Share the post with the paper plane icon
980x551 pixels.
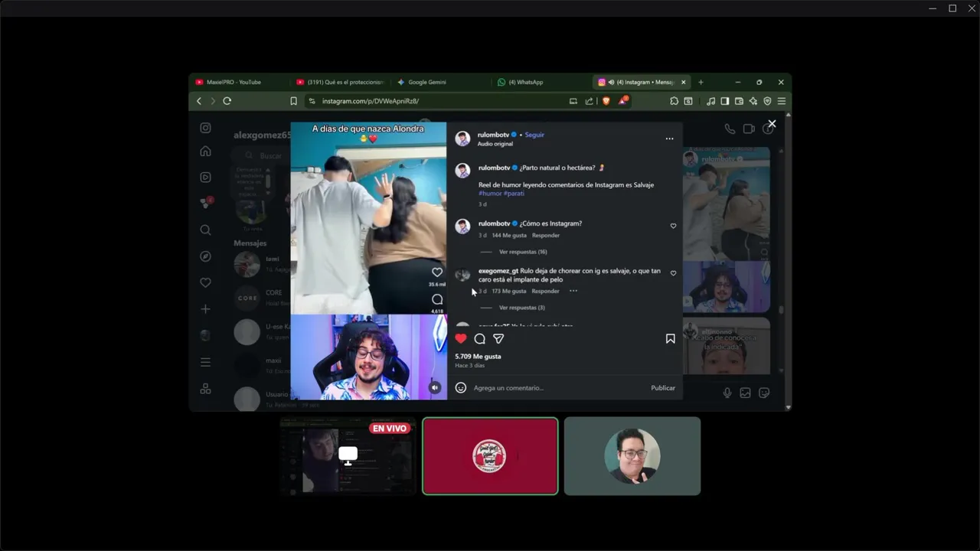pyautogui.click(x=498, y=338)
